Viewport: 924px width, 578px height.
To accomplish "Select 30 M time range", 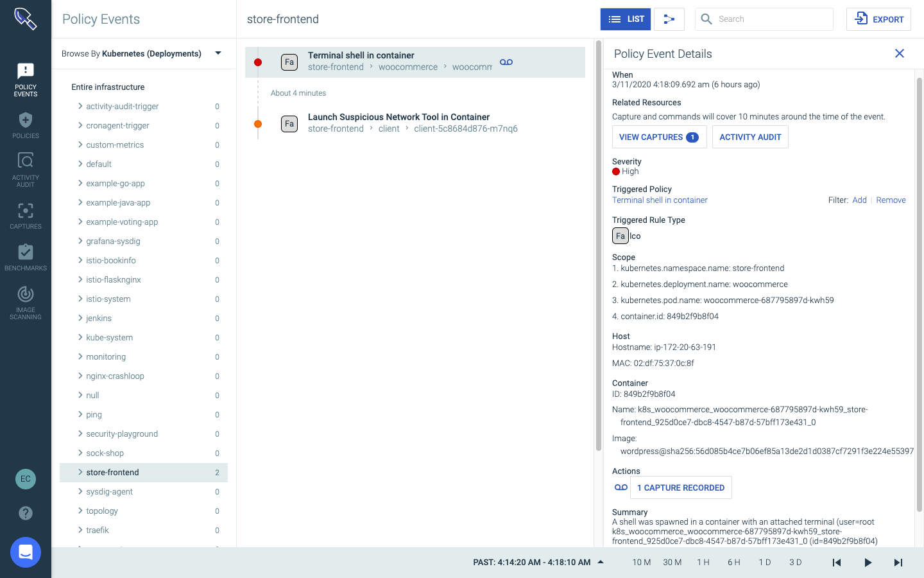I will (672, 563).
